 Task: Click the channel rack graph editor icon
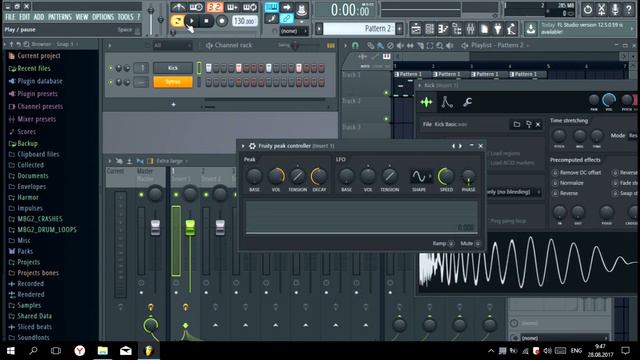(331, 45)
